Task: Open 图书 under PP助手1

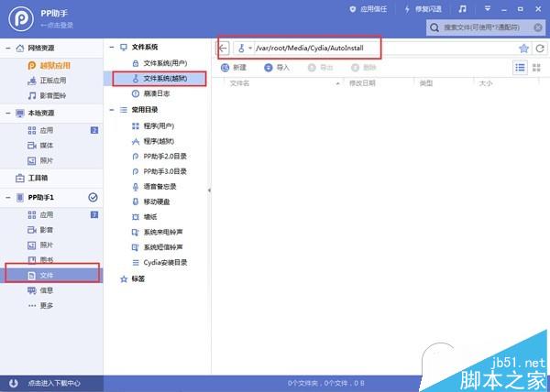Action: click(40, 259)
